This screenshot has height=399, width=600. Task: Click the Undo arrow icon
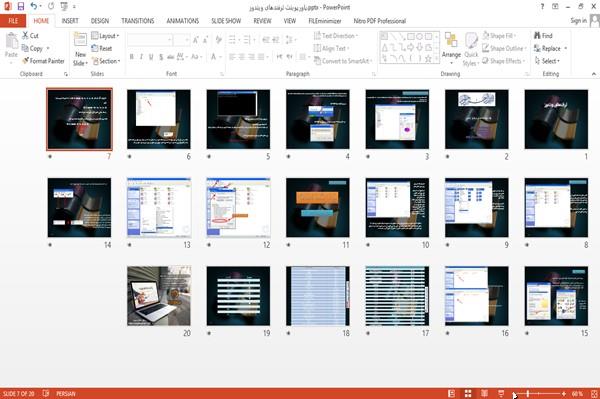34,6
